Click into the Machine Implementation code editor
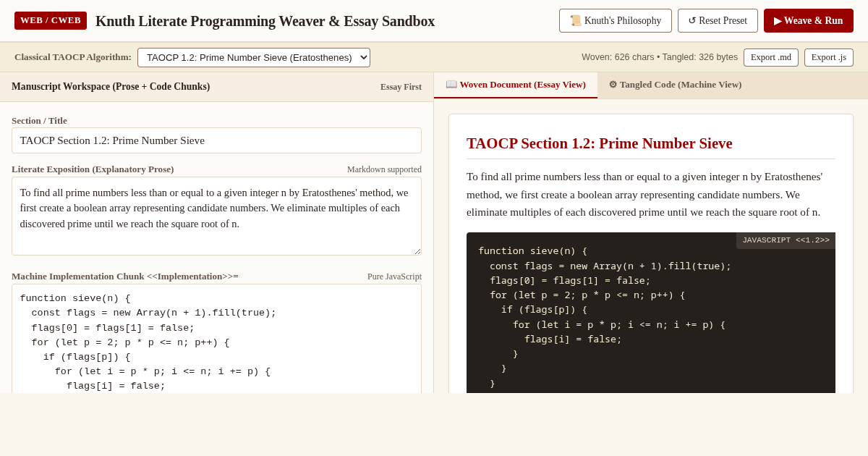This screenshot has width=868, height=456. (216, 339)
